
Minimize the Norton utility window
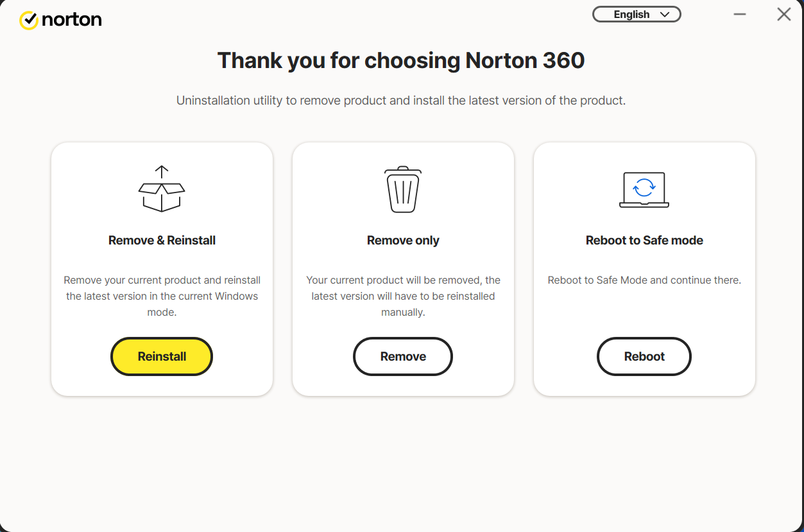coord(740,14)
